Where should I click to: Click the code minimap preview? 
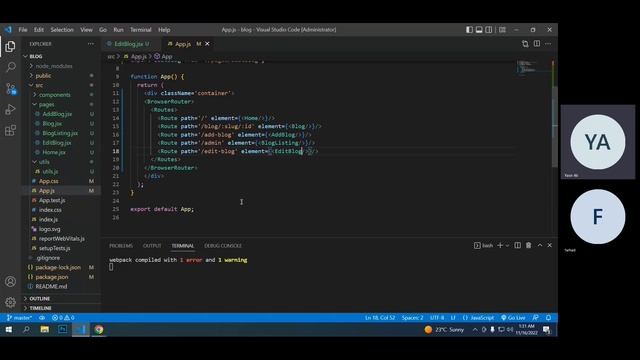pos(533,68)
